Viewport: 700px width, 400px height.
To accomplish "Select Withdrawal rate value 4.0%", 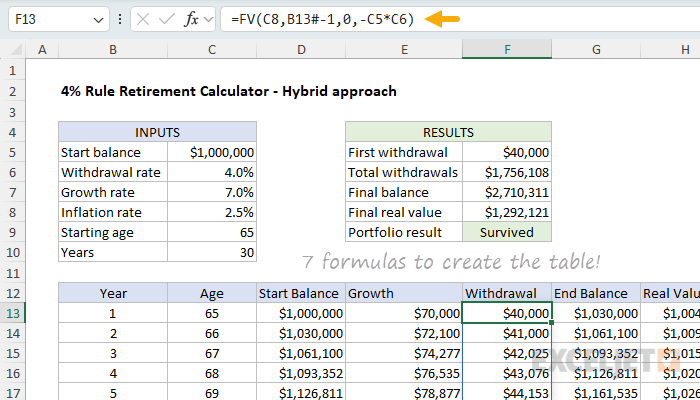I will click(x=212, y=172).
